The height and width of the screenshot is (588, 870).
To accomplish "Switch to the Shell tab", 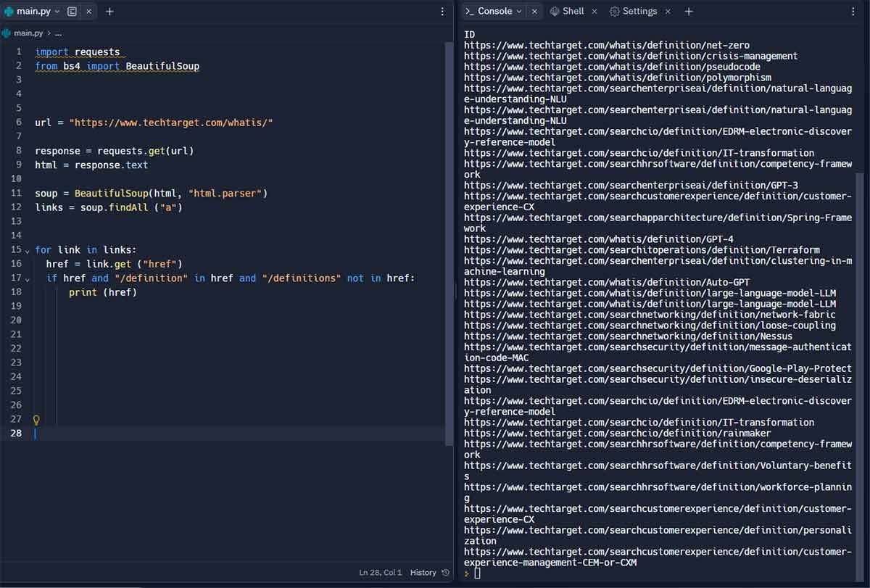I will pos(572,11).
